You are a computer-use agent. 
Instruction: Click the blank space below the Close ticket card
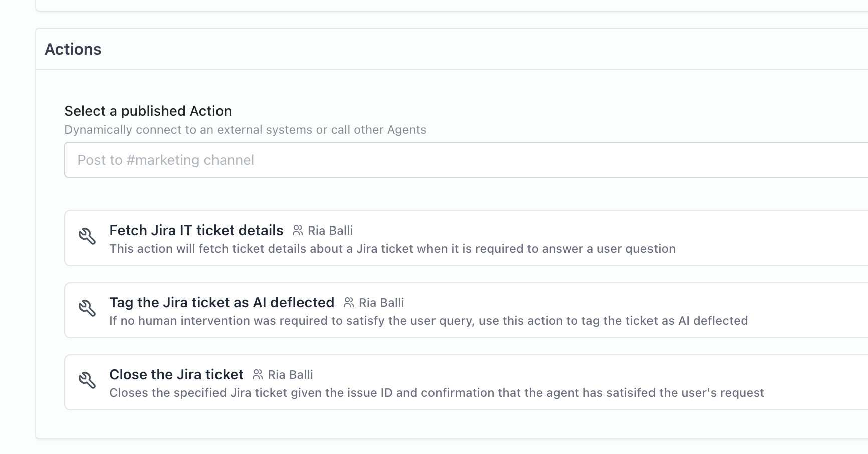[x=451, y=425]
